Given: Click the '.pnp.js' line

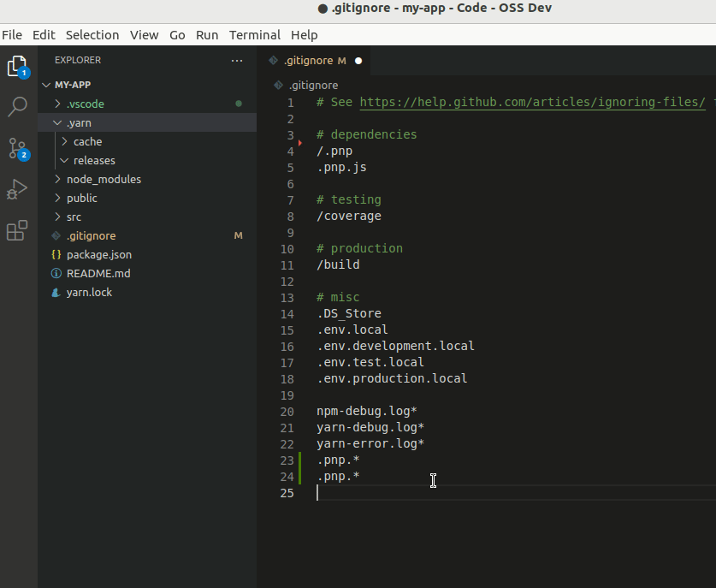Looking at the screenshot, I should (341, 167).
